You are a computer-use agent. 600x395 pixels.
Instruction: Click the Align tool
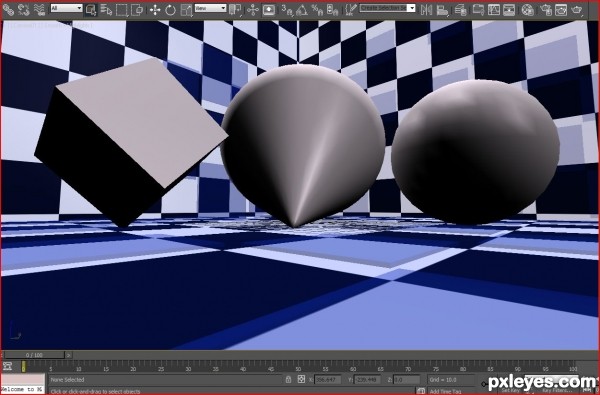pos(442,10)
